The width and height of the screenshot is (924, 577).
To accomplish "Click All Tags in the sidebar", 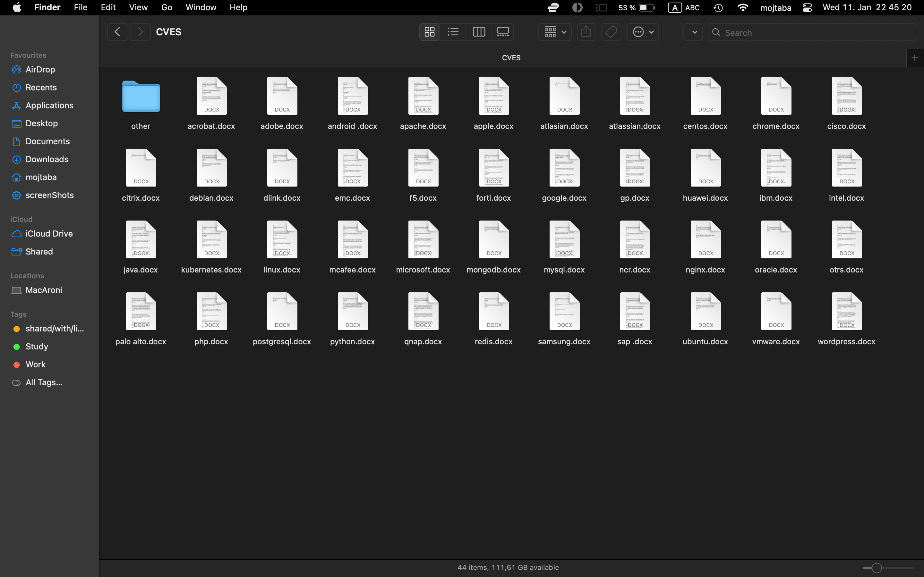I will tap(44, 382).
